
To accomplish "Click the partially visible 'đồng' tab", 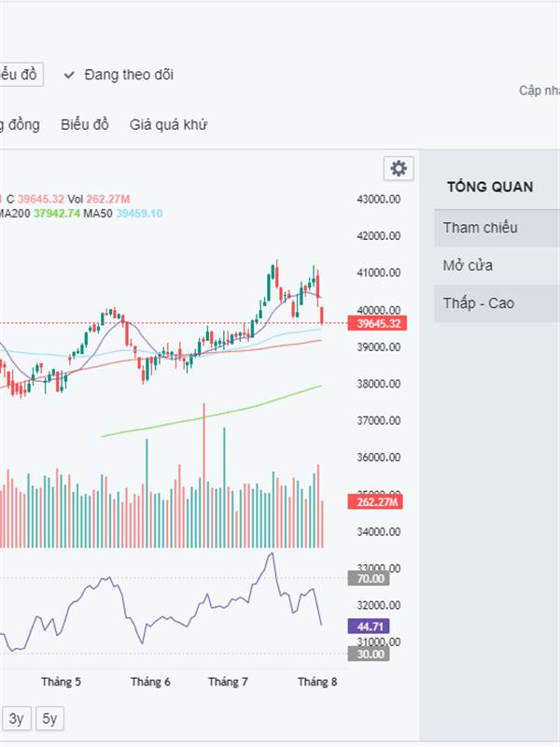I will coord(20,125).
